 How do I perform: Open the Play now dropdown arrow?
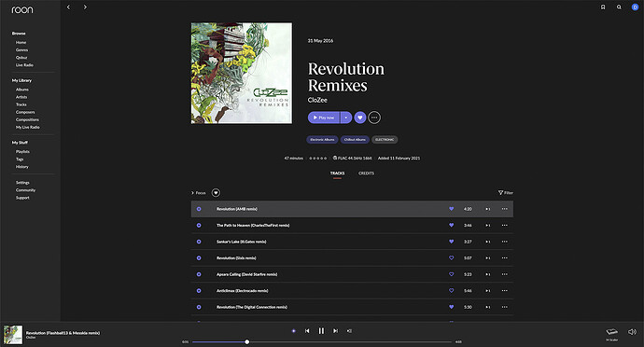coord(346,118)
